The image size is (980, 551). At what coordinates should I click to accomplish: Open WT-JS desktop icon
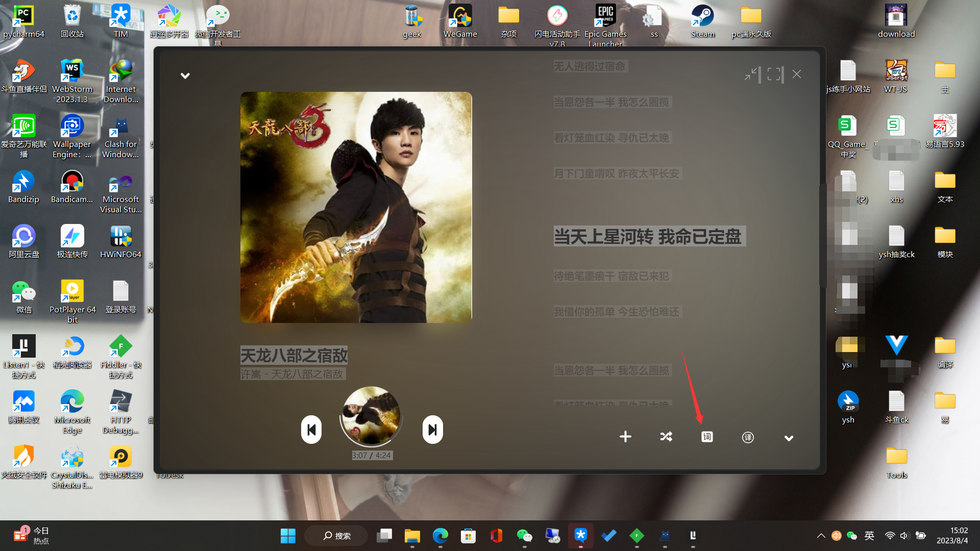[x=896, y=77]
